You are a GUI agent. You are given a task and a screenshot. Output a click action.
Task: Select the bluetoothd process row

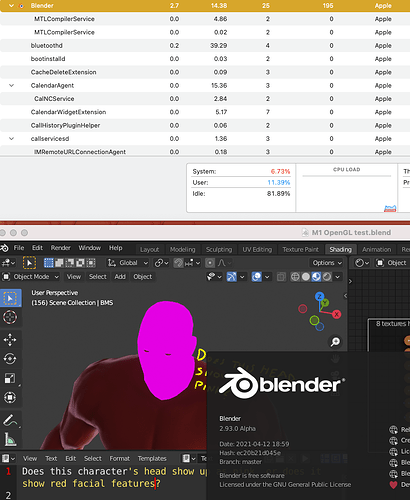(x=205, y=46)
